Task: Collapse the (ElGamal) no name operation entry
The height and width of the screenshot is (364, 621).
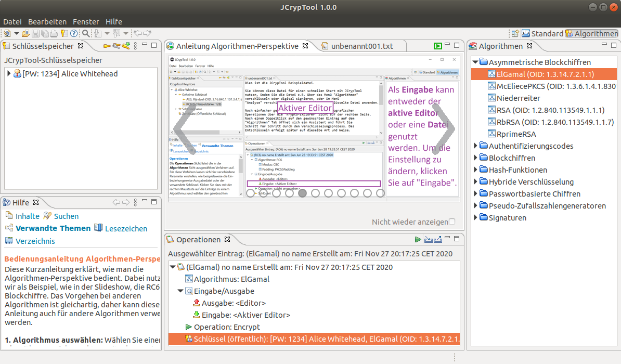Action: pyautogui.click(x=173, y=267)
